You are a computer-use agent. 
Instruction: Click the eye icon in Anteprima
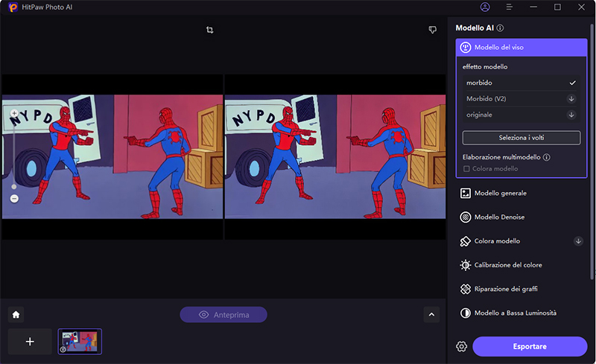[x=203, y=315]
